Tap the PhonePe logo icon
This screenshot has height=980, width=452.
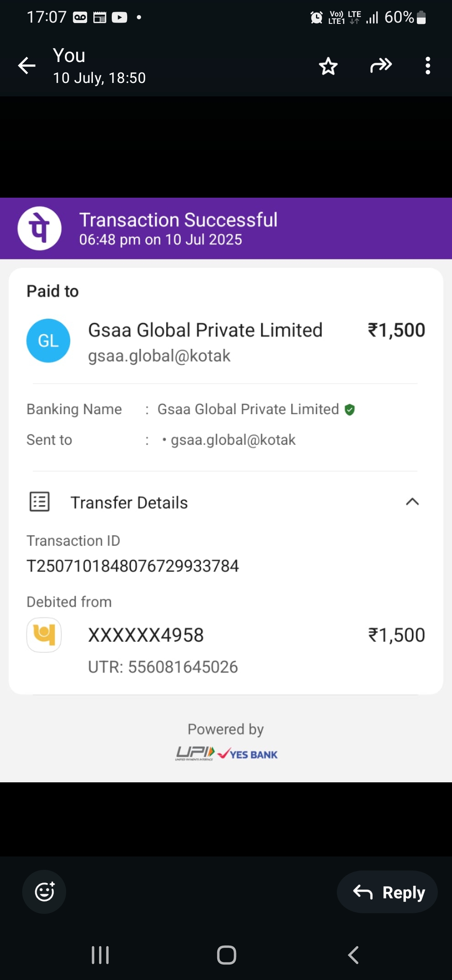[39, 228]
